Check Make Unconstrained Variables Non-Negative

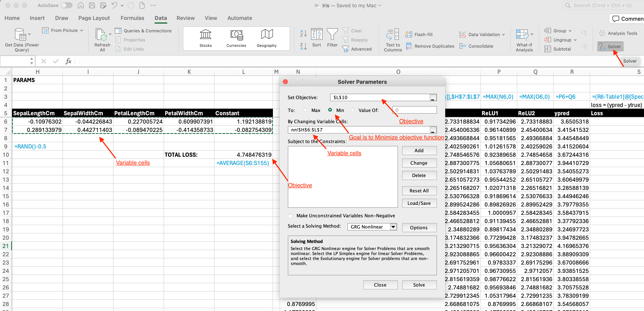coord(290,216)
